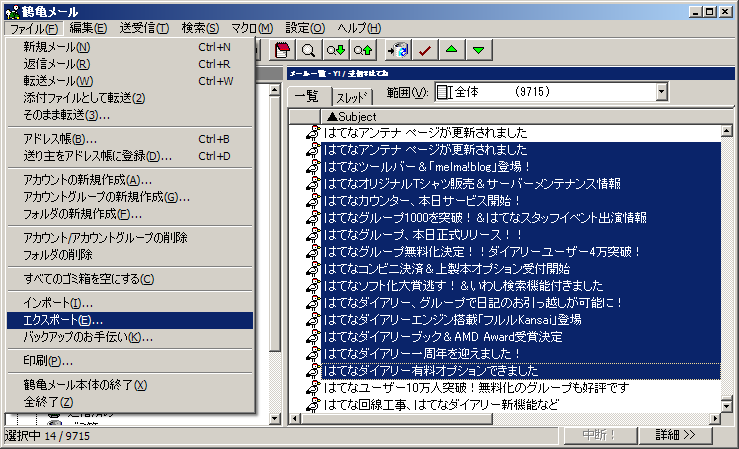
Task: Open the 編集(E) menu
Action: [x=88, y=28]
